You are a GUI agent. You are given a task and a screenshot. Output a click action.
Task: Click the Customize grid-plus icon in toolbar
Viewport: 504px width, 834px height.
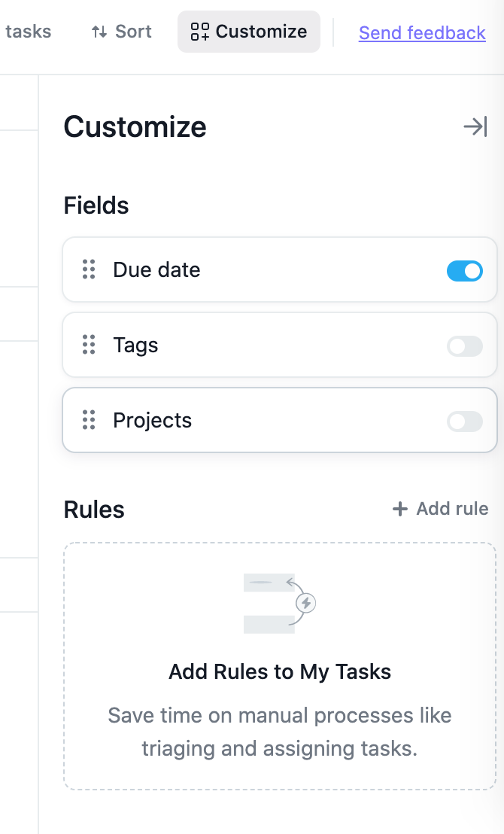click(x=200, y=32)
